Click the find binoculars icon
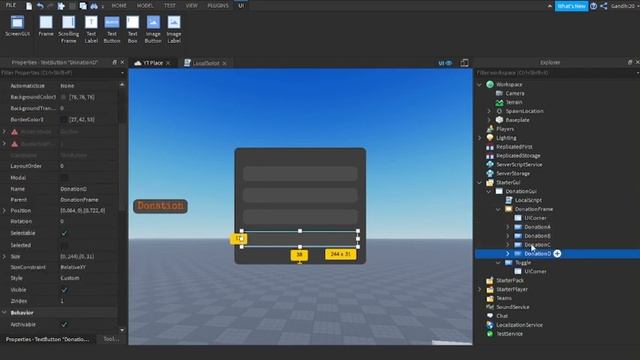640x360 pixels. [x=94, y=6]
